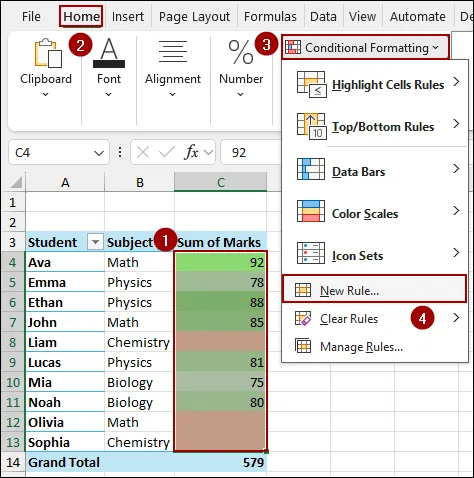Viewport: 474px width, 478px height.
Task: Open the File tab
Action: (31, 16)
